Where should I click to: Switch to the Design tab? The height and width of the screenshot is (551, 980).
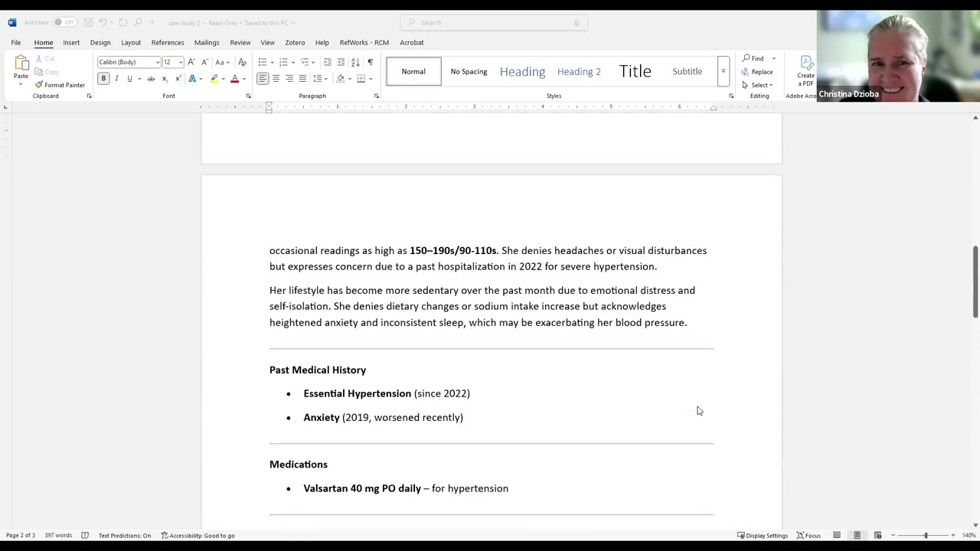pyautogui.click(x=100, y=42)
